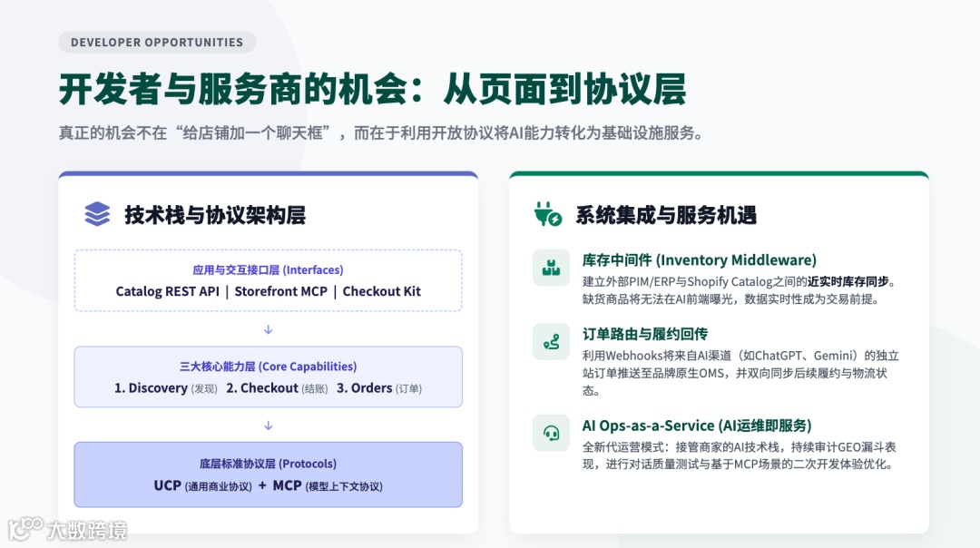Click the heading 库存中间件 (Inventory Middleware)

click(700, 260)
